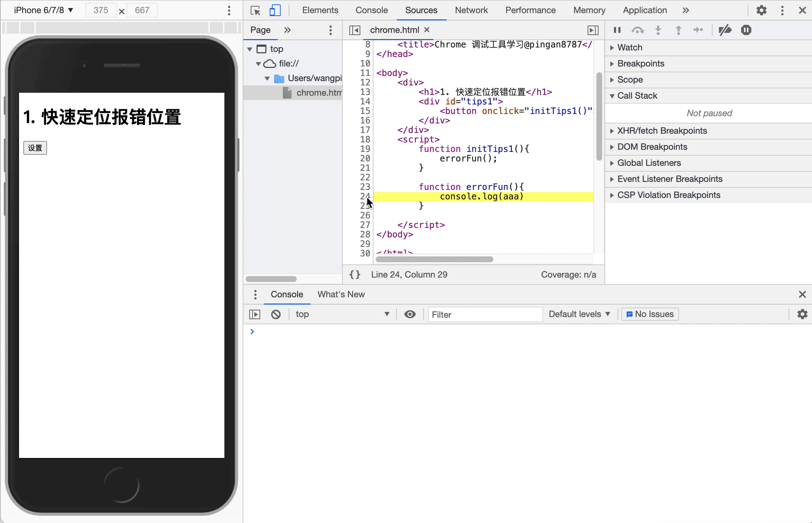Image resolution: width=812 pixels, height=523 pixels.
Task: Toggle the Console clear button
Action: (x=276, y=314)
